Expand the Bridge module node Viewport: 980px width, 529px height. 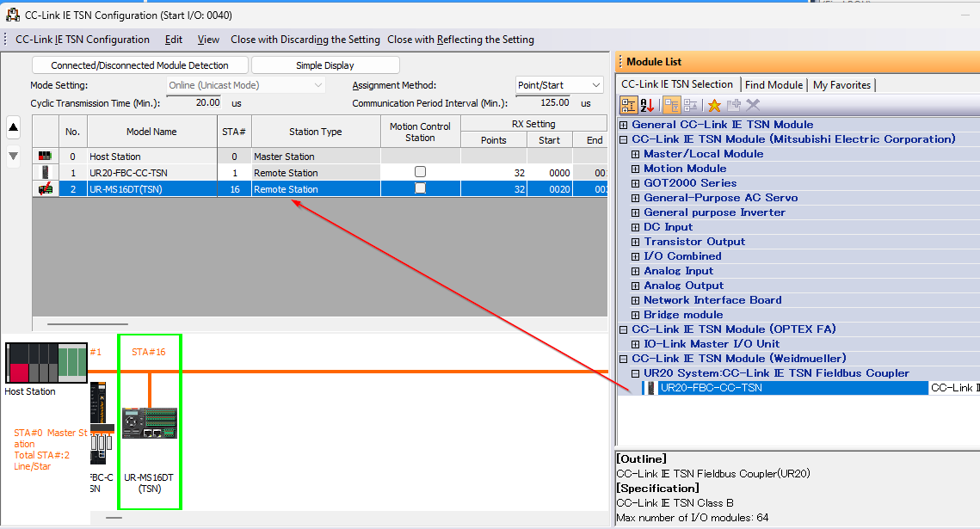(x=635, y=316)
